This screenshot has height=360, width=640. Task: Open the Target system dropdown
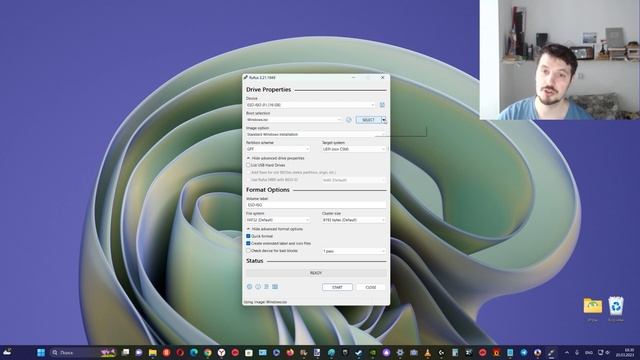(354, 149)
